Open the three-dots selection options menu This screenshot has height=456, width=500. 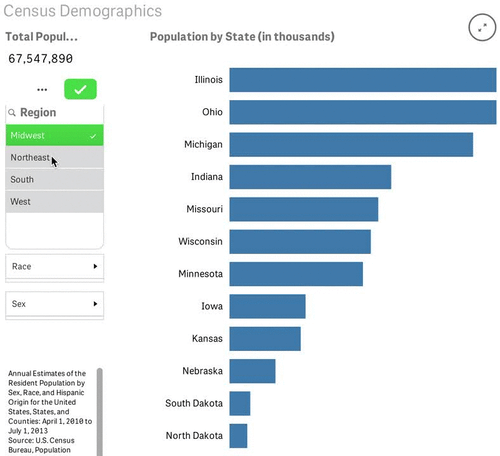[x=42, y=90]
